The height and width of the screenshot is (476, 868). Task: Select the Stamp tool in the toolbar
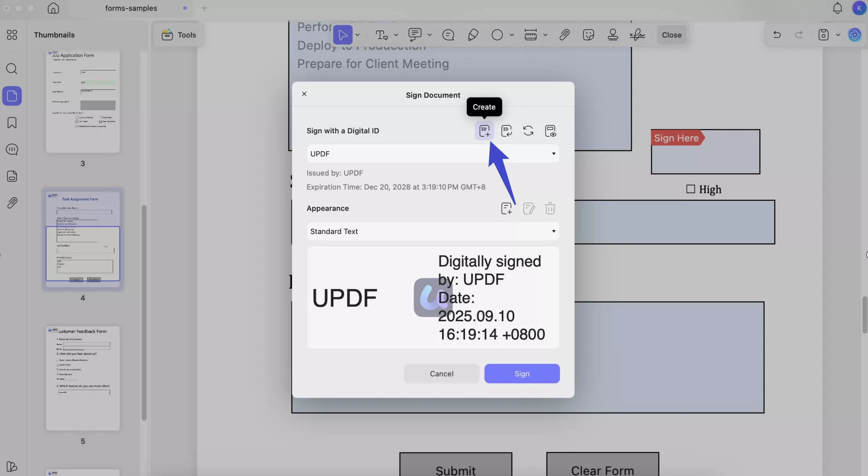[613, 35]
